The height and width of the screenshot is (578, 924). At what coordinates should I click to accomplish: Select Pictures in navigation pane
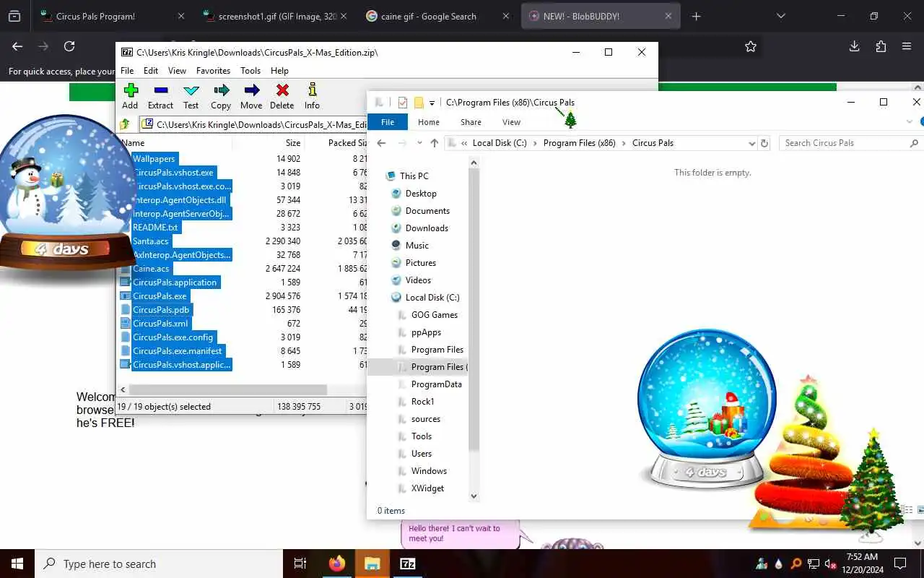pos(421,263)
